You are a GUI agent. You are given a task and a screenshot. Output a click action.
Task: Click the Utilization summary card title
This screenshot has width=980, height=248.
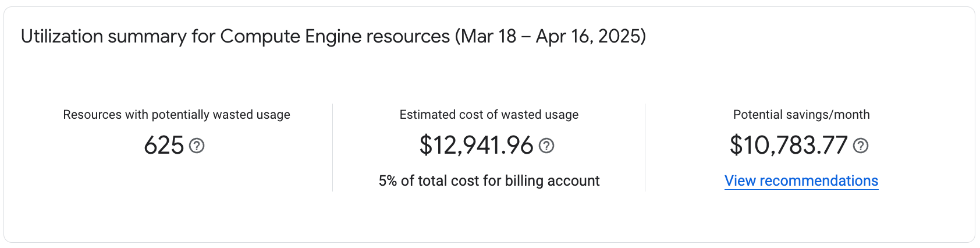333,36
